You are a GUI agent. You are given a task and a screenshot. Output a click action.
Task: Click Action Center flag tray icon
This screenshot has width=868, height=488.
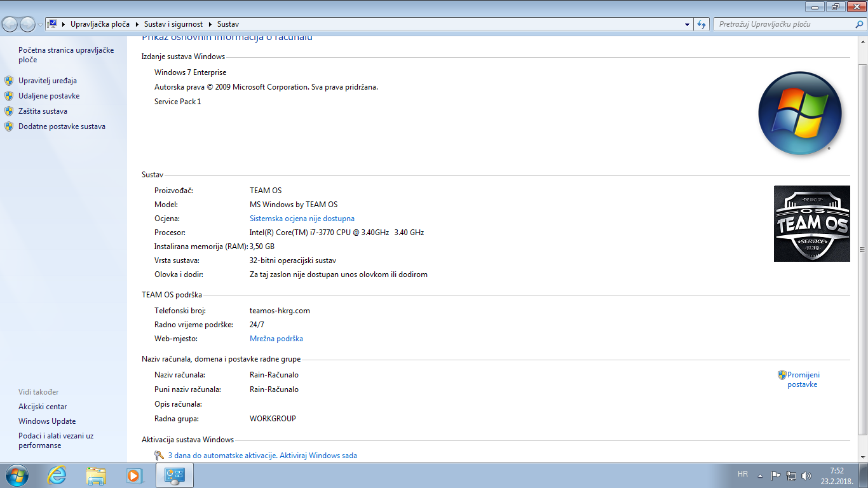776,475
